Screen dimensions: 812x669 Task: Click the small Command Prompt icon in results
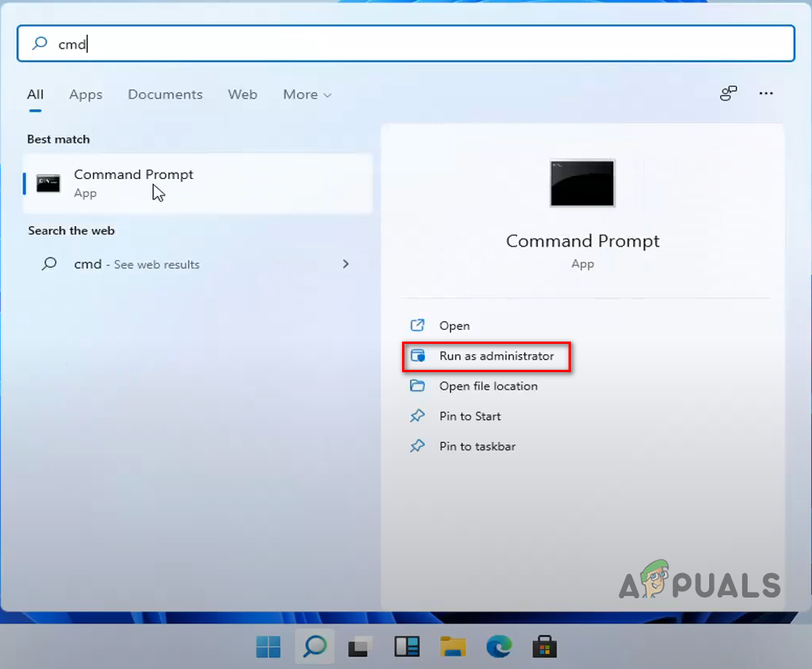point(48,183)
